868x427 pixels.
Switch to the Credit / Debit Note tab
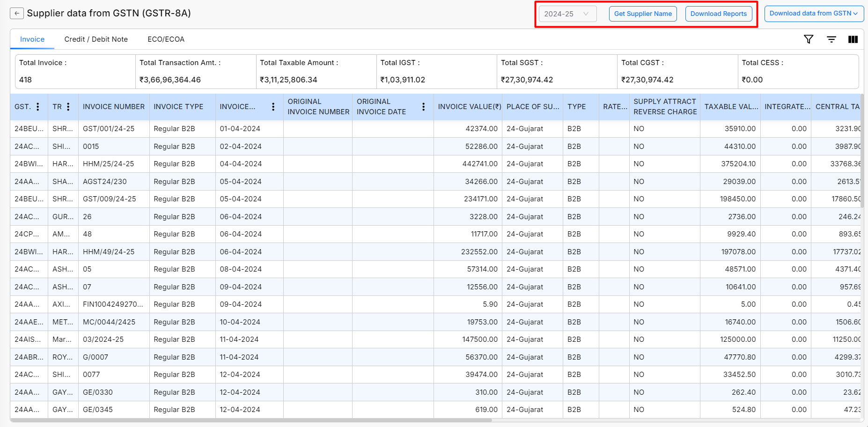[x=96, y=39]
